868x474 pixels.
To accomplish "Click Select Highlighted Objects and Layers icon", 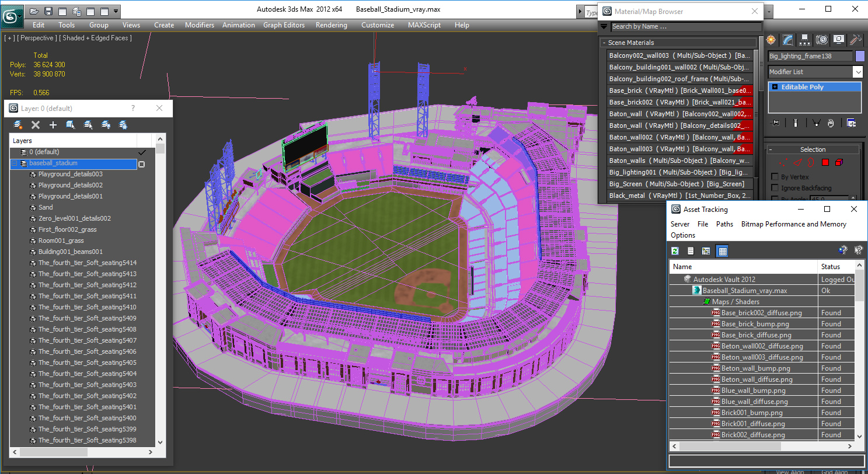I will (71, 124).
